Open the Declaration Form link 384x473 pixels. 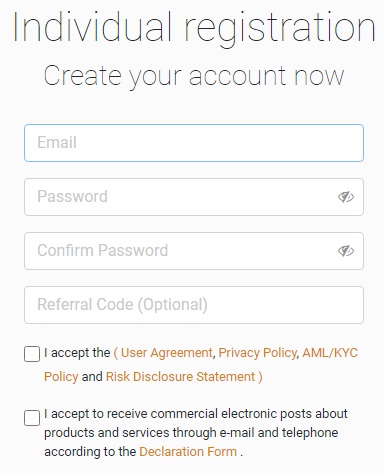click(188, 452)
